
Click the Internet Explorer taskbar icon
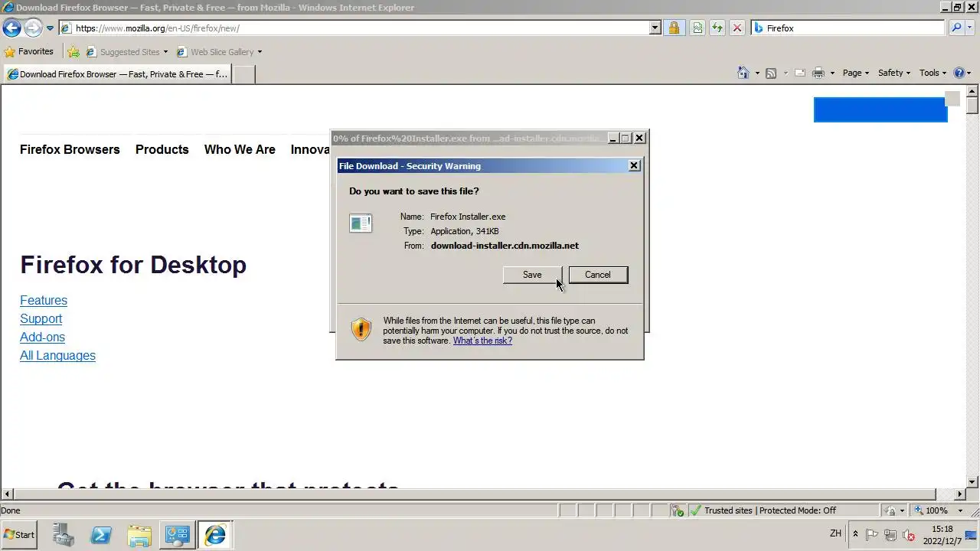click(x=215, y=535)
